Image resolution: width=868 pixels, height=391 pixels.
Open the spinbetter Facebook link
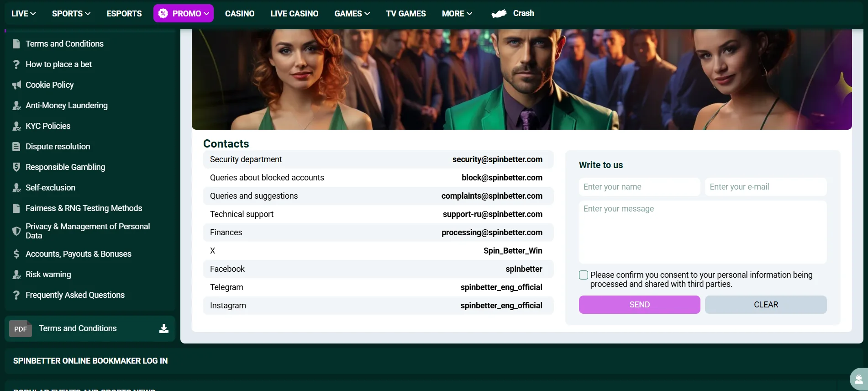[524, 269]
